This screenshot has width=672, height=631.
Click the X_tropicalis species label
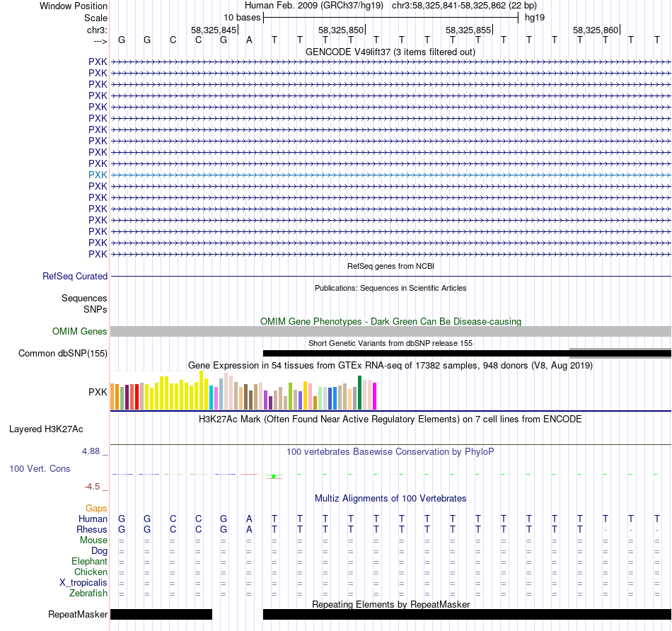[x=83, y=583]
